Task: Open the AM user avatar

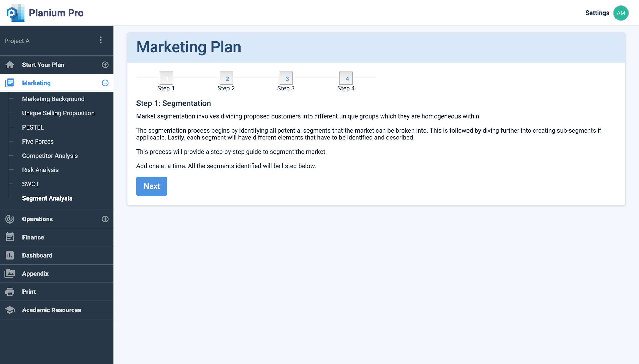Action: pos(621,13)
